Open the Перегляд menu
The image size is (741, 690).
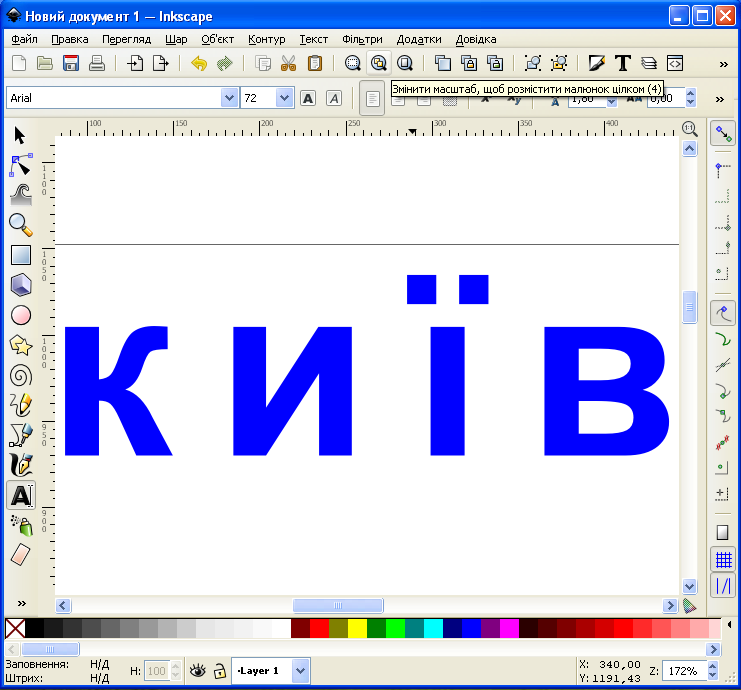pyautogui.click(x=127, y=39)
